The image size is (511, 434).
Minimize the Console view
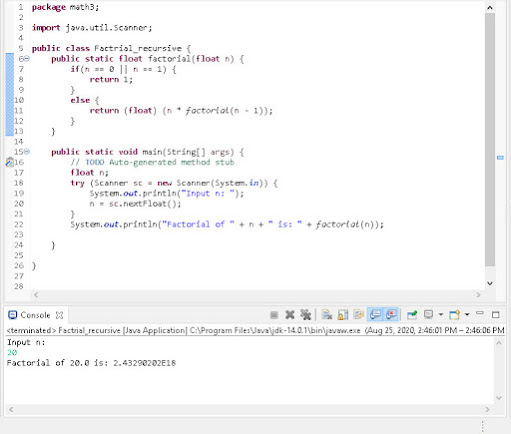[480, 313]
